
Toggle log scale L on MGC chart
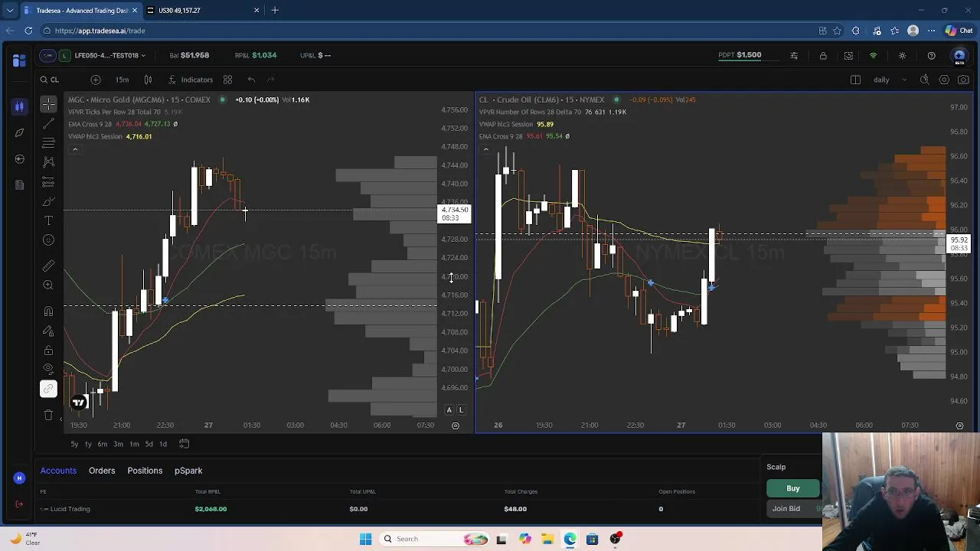tap(461, 410)
